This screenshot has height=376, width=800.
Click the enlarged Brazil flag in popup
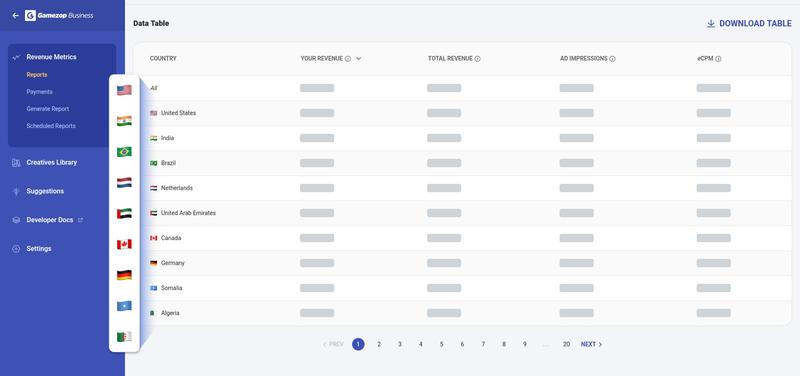124,152
